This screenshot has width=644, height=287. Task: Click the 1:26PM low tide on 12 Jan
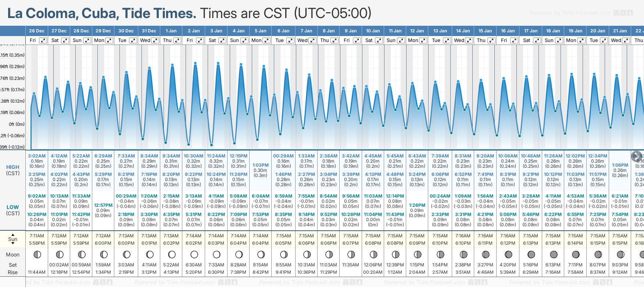click(x=417, y=205)
